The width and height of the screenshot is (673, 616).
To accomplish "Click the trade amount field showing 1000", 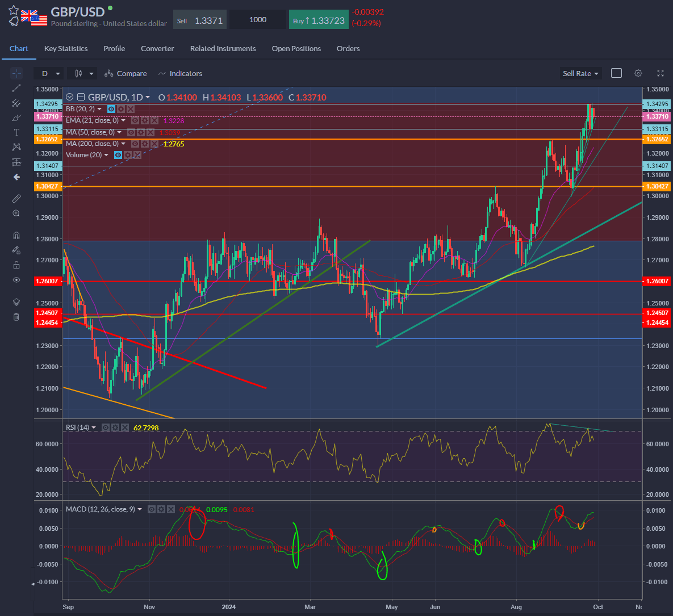I will (258, 20).
